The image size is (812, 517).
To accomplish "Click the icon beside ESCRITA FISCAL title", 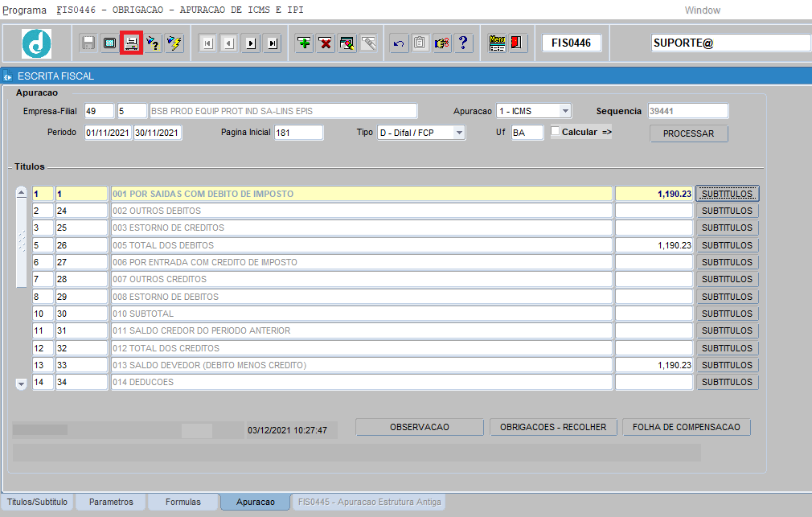I will (x=8, y=76).
